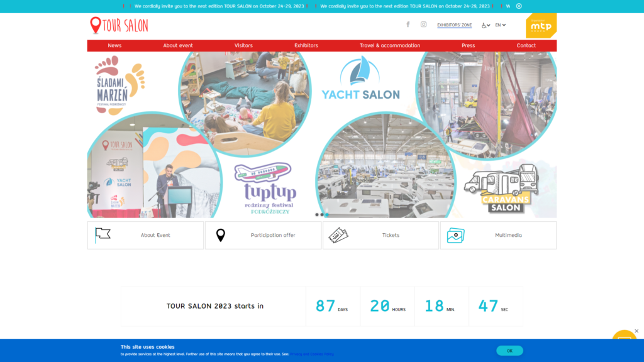Open the About event menu
The width and height of the screenshot is (644, 362).
(178, 45)
